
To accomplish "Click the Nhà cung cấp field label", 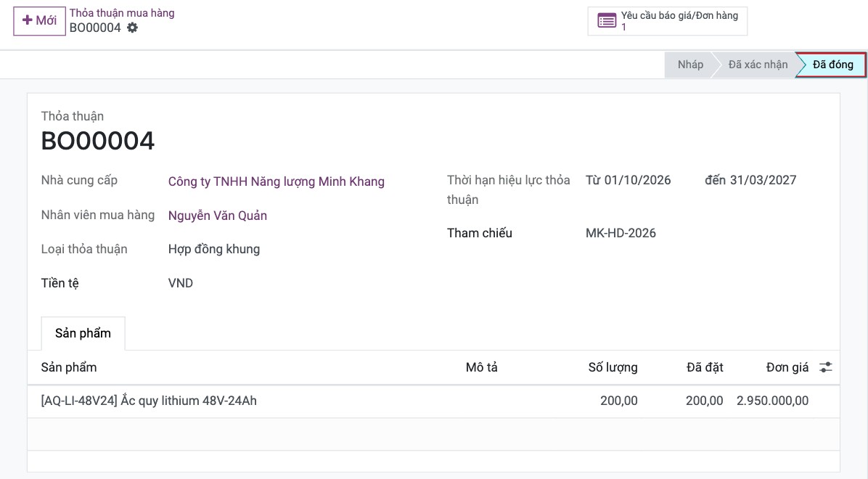I will (79, 181).
